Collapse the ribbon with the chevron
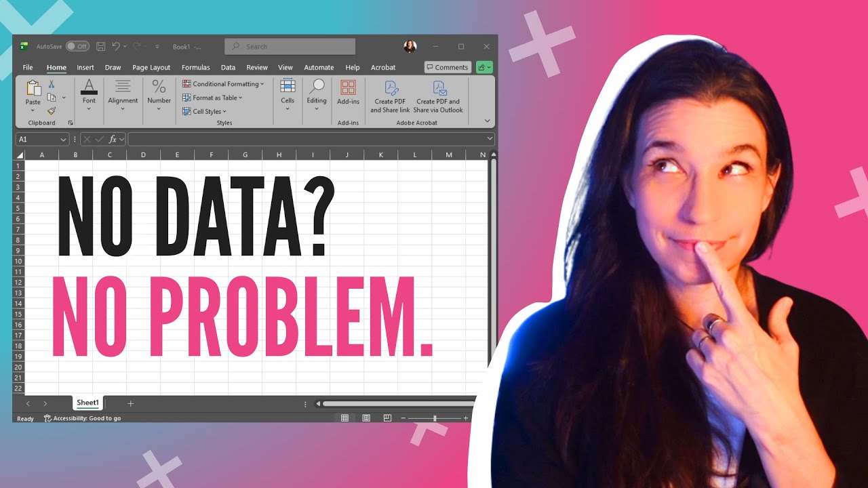Image resolution: width=868 pixels, height=488 pixels. (x=487, y=121)
